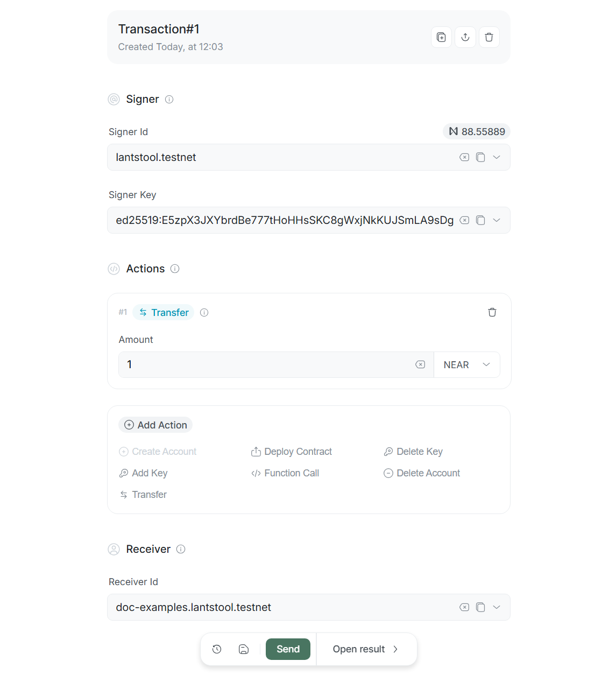Expand the Signer Key dropdown
Viewport: 616px width, 675px height.
pyautogui.click(x=497, y=220)
